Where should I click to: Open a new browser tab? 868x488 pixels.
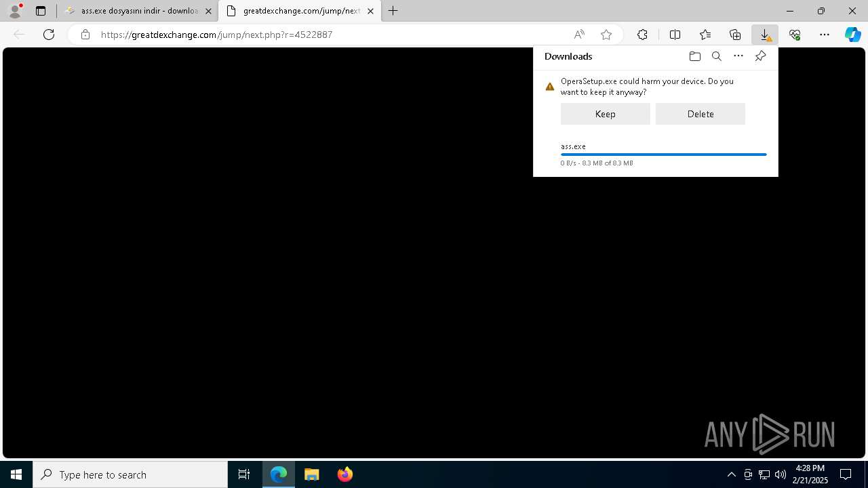[x=393, y=11]
